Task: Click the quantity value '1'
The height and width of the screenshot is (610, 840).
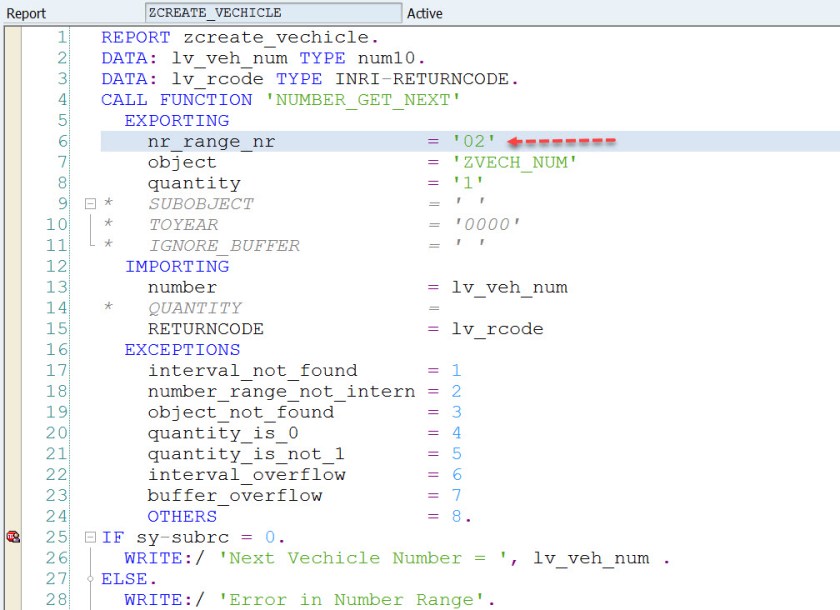Action: point(468,183)
